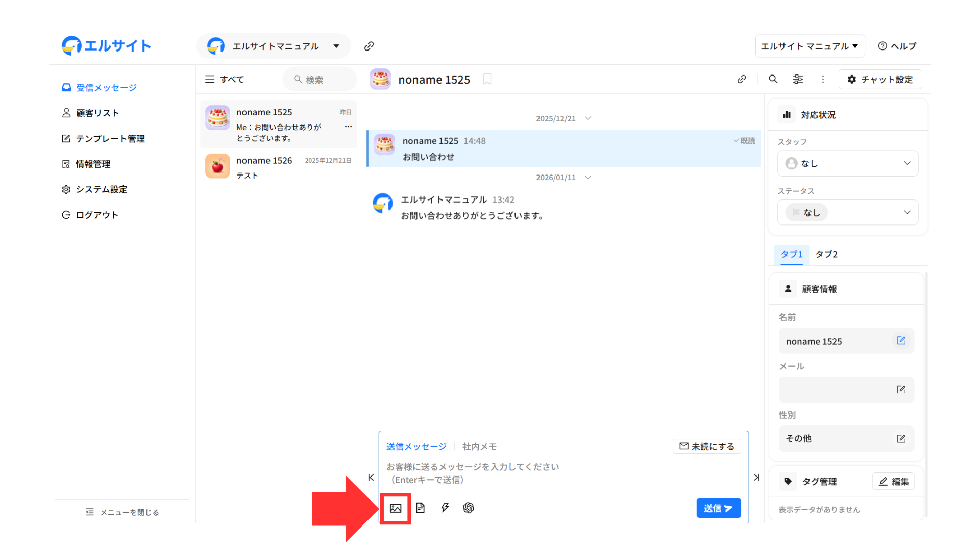Viewport: 980px width, 551px height.
Task: Click the image attachment icon
Action: 396,508
